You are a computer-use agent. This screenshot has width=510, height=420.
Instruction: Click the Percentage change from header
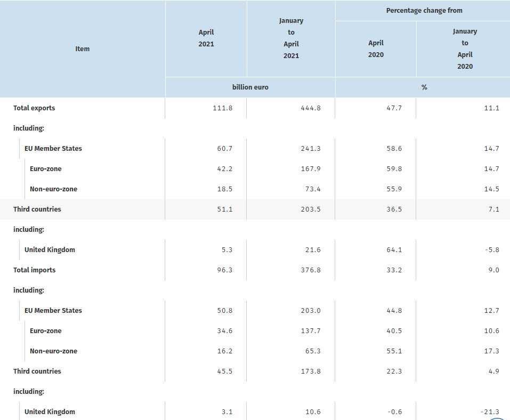pyautogui.click(x=424, y=10)
